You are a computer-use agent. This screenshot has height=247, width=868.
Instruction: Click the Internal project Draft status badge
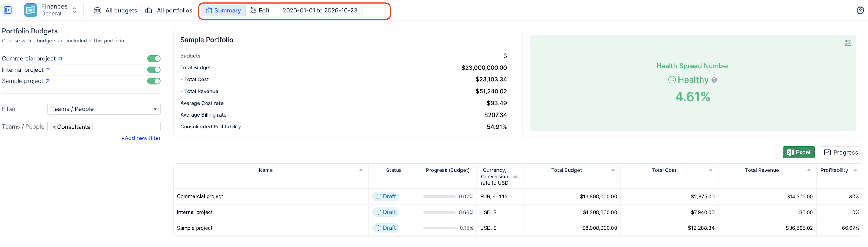coord(385,212)
